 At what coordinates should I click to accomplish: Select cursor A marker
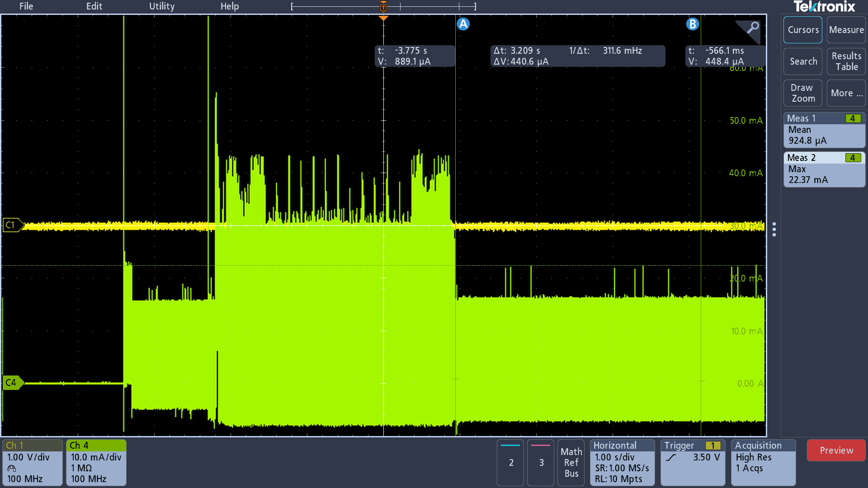pyautogui.click(x=463, y=24)
